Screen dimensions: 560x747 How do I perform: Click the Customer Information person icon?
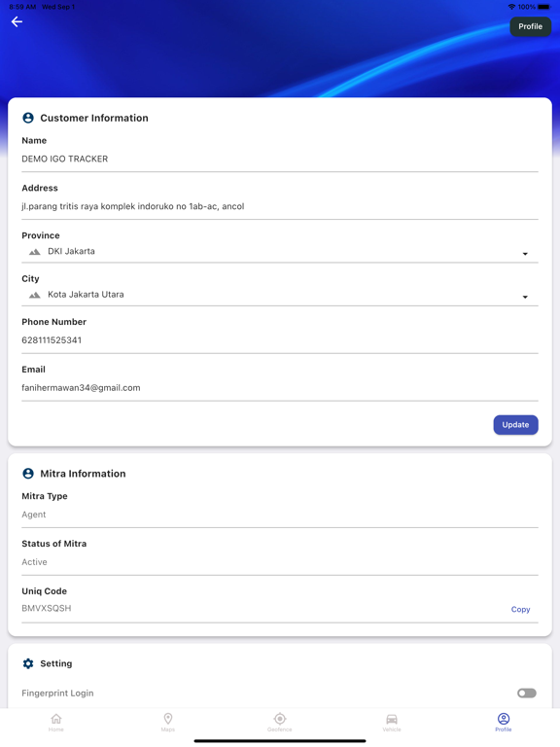(x=28, y=118)
